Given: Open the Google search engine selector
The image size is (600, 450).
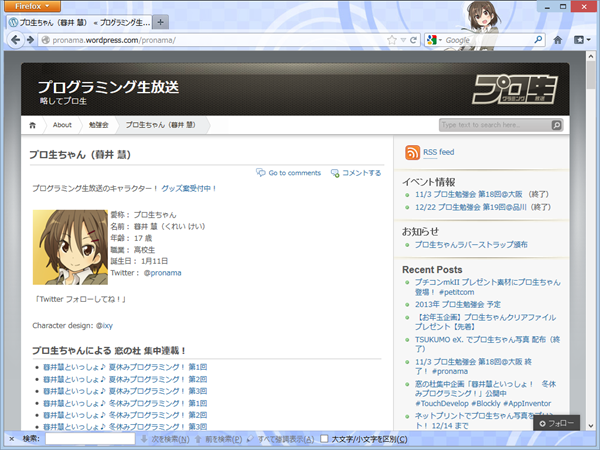Looking at the screenshot, I should tap(434, 40).
